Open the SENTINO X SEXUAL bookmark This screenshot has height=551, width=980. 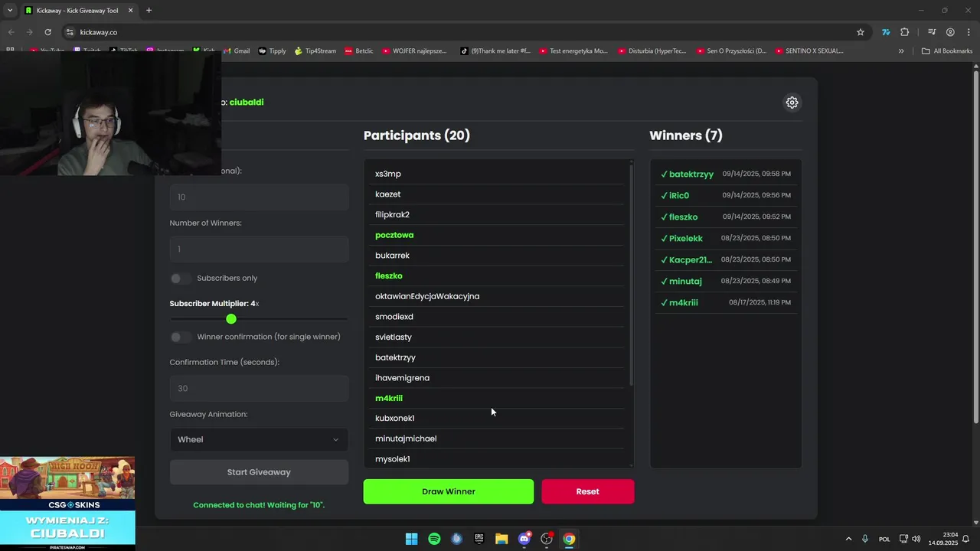pos(808,51)
